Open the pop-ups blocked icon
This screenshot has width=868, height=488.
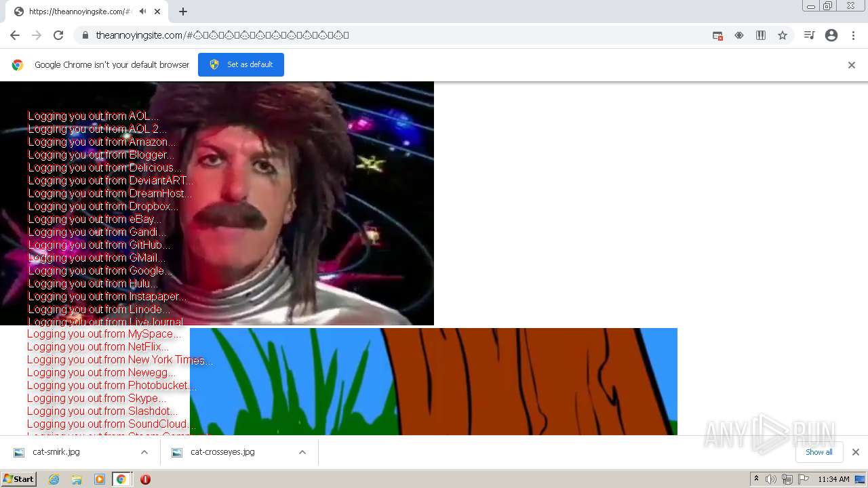(717, 35)
